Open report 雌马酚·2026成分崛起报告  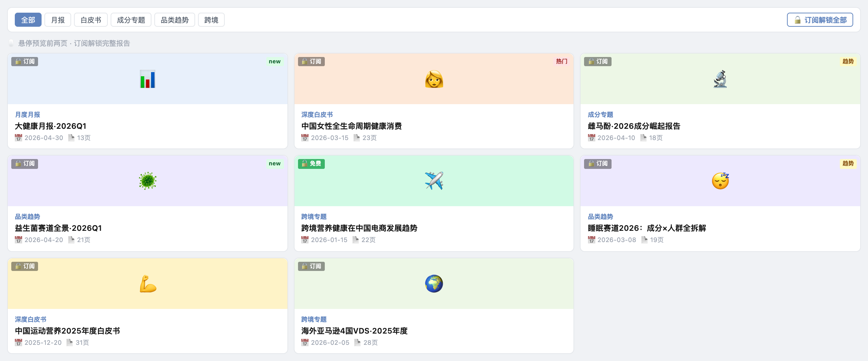(x=634, y=126)
